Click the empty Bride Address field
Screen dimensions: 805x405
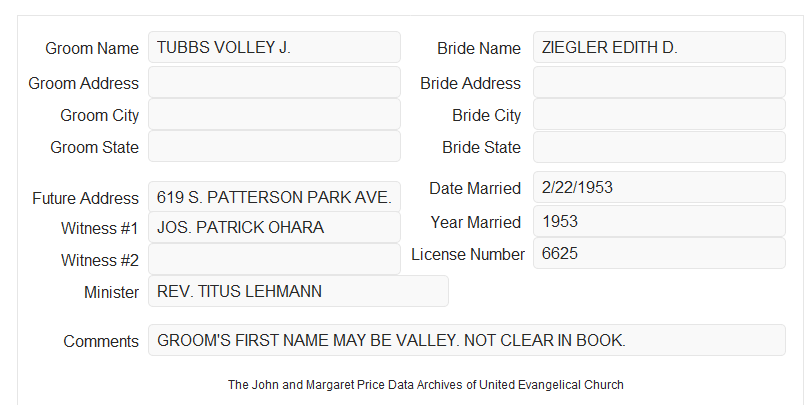(x=659, y=82)
